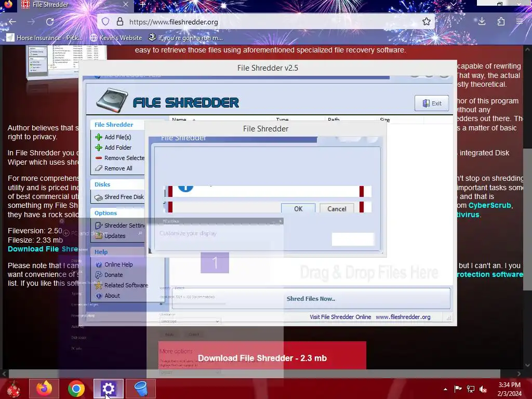The image size is (532, 399).
Task: Choose Remove Selected in the sidebar
Action: (x=124, y=158)
